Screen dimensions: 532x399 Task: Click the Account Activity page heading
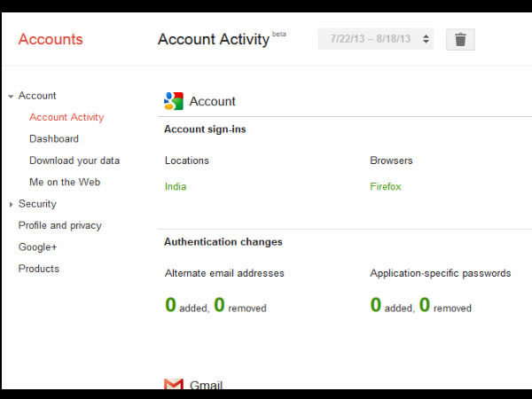pyautogui.click(x=214, y=39)
